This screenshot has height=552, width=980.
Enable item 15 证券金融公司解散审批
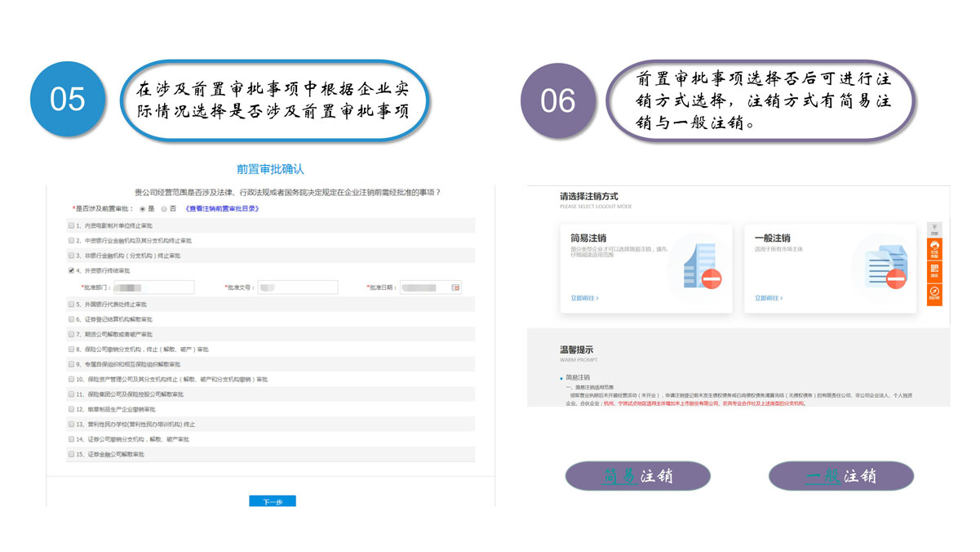72,454
